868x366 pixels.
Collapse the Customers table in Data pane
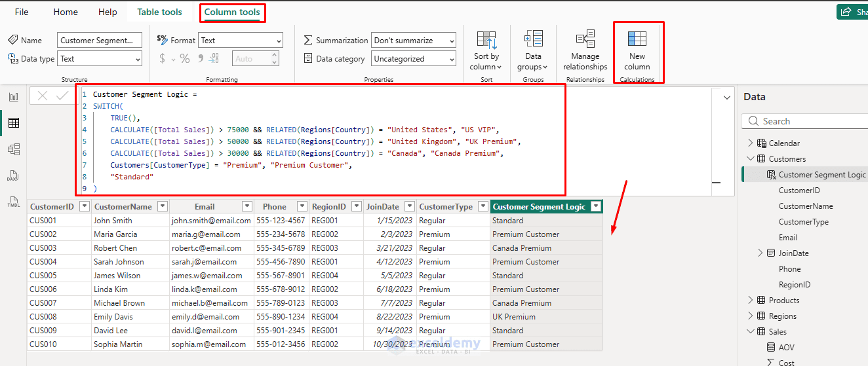tap(751, 159)
